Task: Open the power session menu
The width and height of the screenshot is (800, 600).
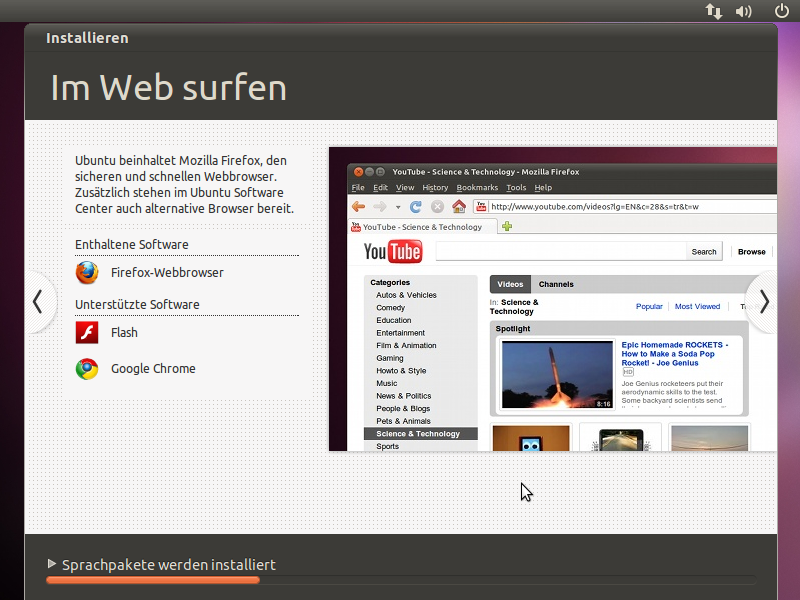Action: click(x=782, y=11)
